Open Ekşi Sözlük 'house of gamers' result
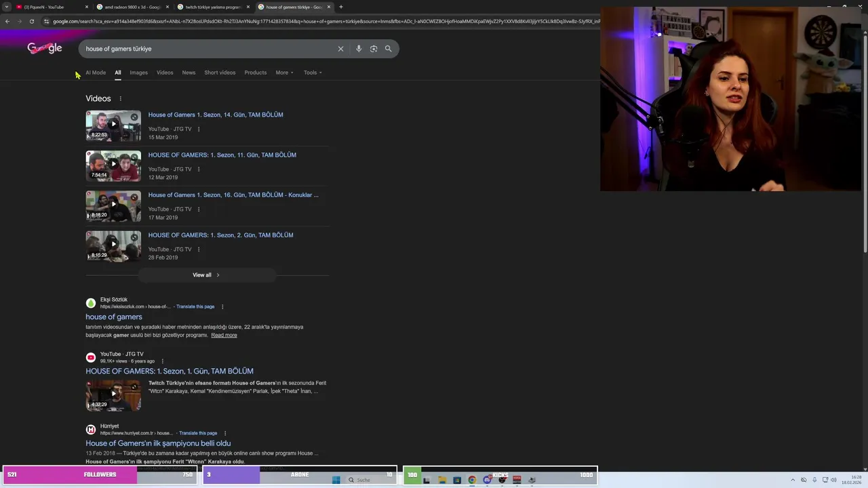 click(x=114, y=317)
